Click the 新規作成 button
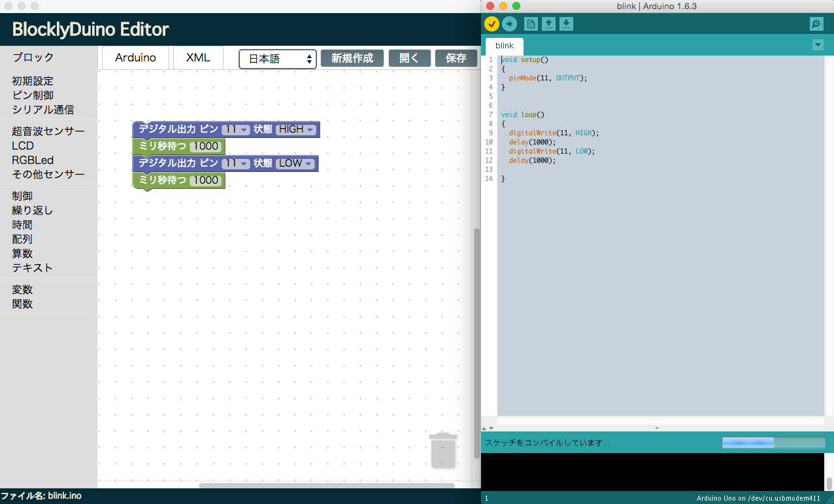 [352, 58]
